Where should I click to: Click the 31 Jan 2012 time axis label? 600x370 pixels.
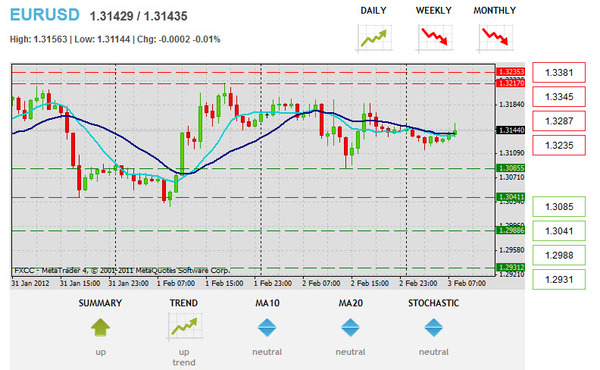(x=30, y=283)
